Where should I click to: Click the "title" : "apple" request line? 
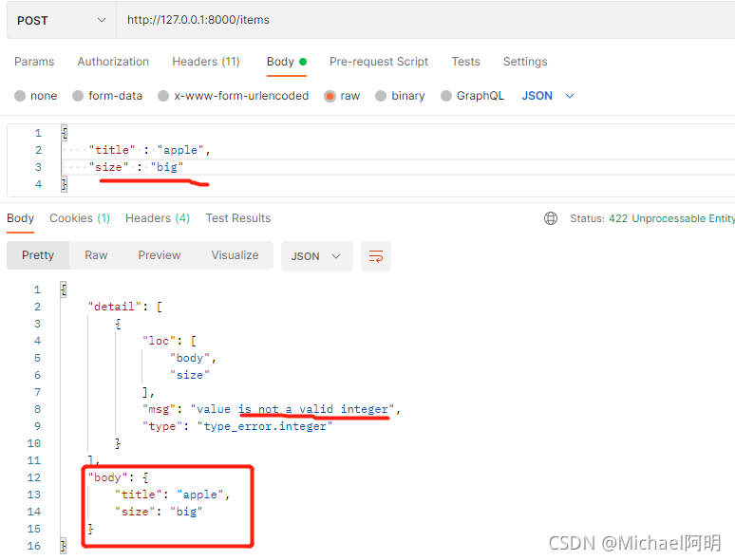point(149,150)
